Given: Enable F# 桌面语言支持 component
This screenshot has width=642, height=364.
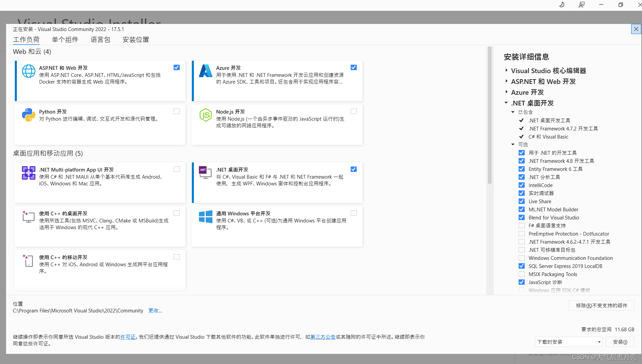Looking at the screenshot, I should coord(522,225).
